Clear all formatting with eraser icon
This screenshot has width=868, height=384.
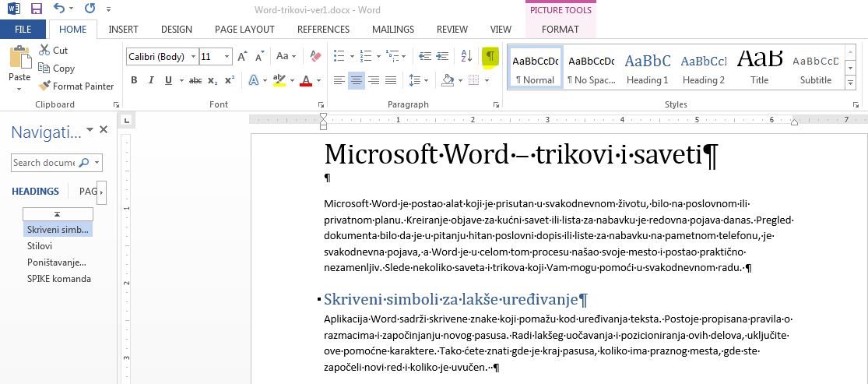[x=316, y=56]
